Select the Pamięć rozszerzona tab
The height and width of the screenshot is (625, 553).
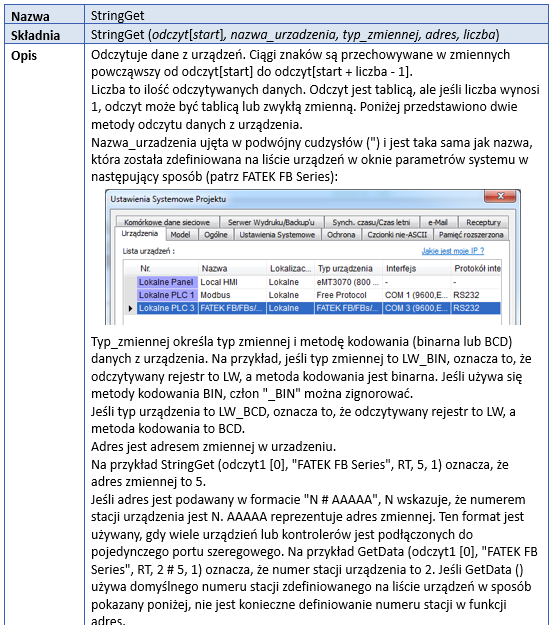[471, 235]
